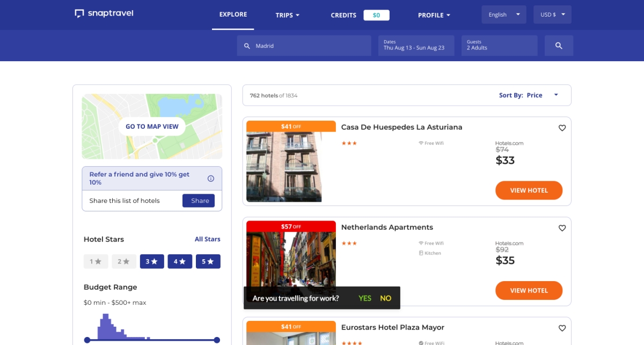Image resolution: width=644 pixels, height=345 pixels.
Task: Select All Stars link
Action: 207,239
